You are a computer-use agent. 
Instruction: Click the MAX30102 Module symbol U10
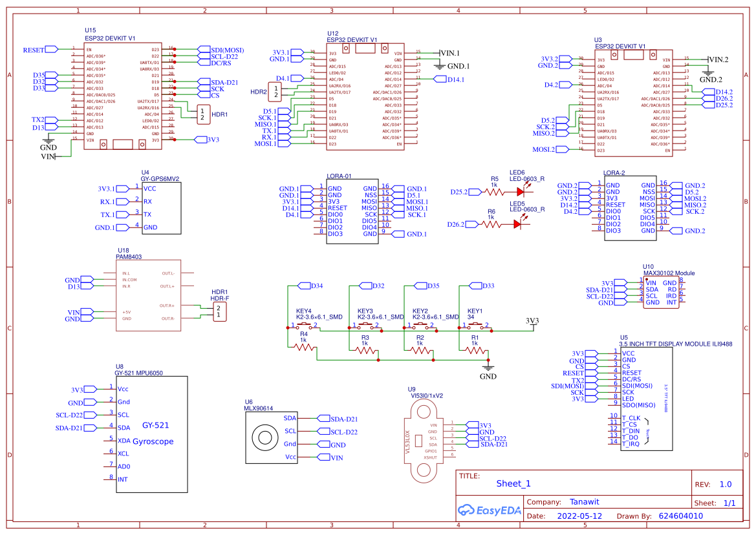point(660,291)
